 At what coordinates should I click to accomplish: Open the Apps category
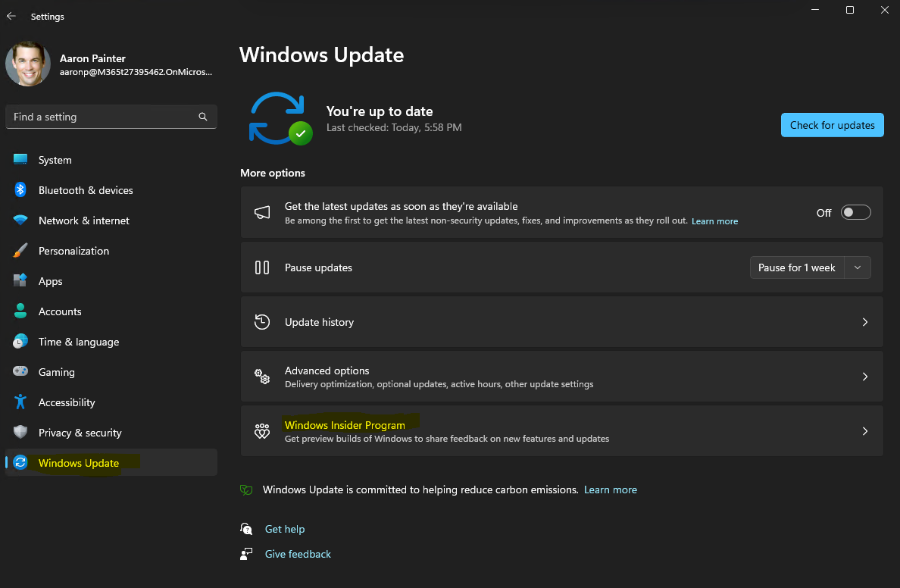(111, 281)
